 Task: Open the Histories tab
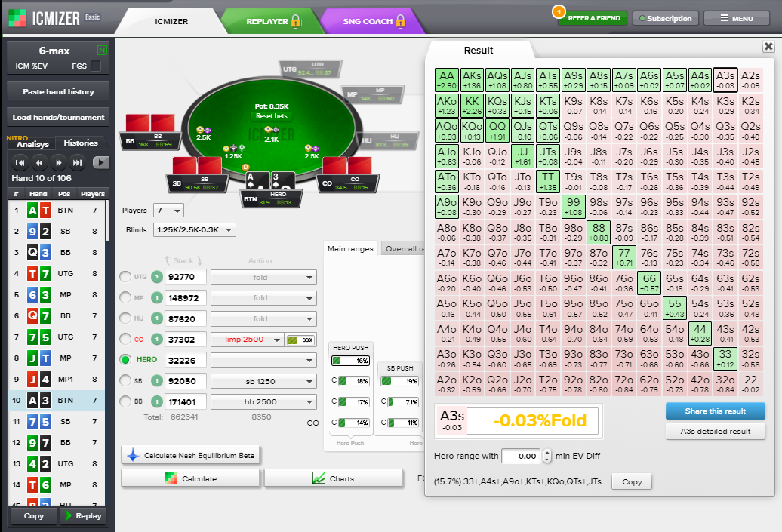[x=81, y=143]
